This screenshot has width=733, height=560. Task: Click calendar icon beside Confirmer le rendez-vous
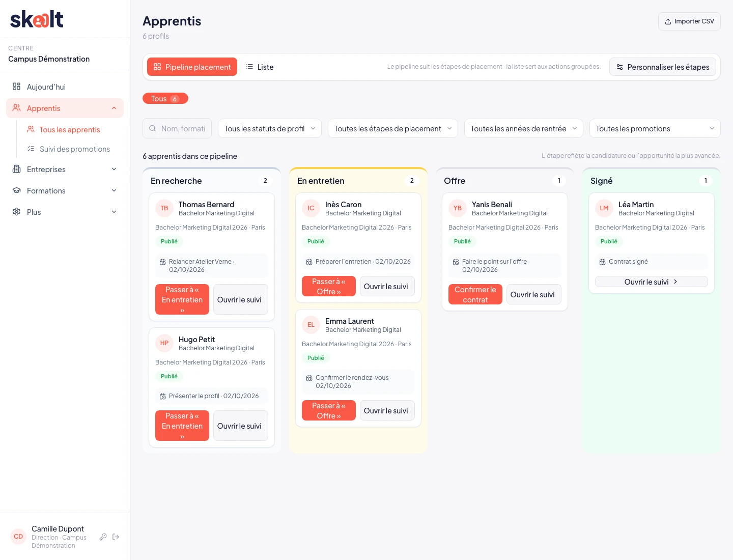(x=309, y=378)
